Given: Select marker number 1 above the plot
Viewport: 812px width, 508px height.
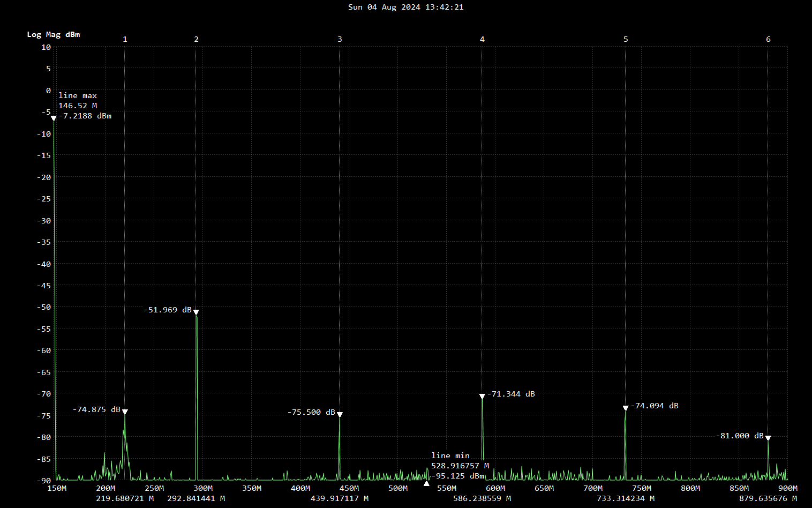Looking at the screenshot, I should point(125,39).
